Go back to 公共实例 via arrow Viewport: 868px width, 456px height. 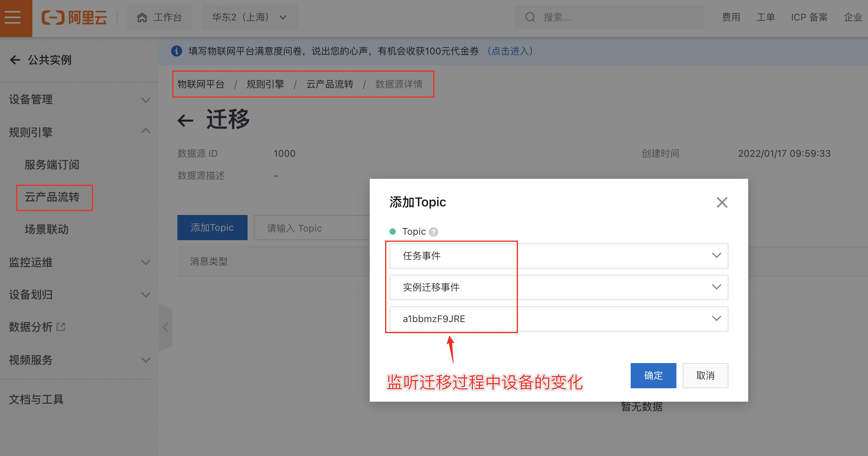coord(15,60)
